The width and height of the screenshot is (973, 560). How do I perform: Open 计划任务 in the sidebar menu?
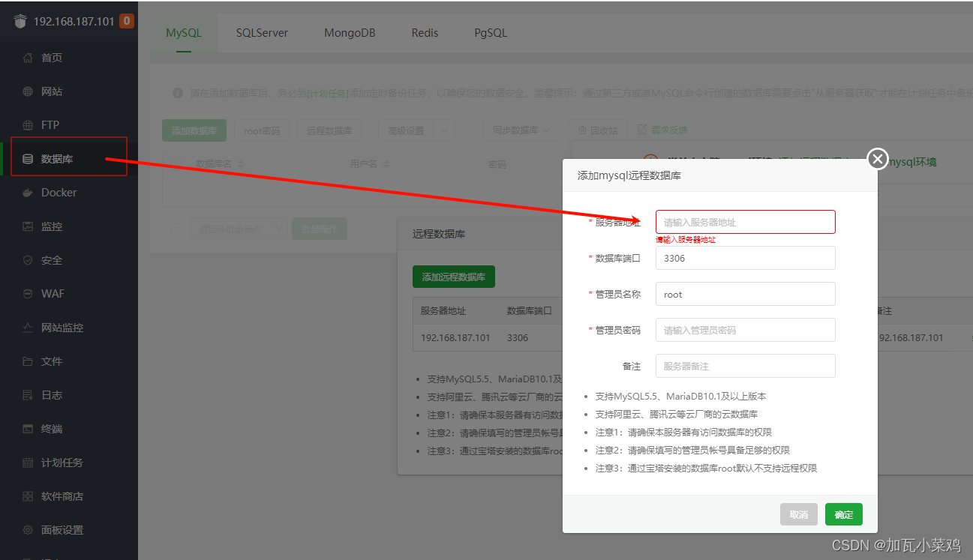(x=62, y=463)
